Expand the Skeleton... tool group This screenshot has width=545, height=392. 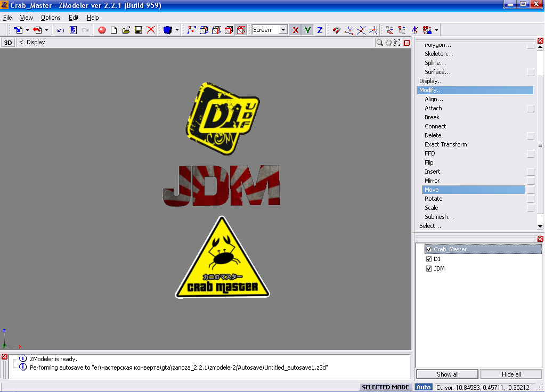pos(438,54)
